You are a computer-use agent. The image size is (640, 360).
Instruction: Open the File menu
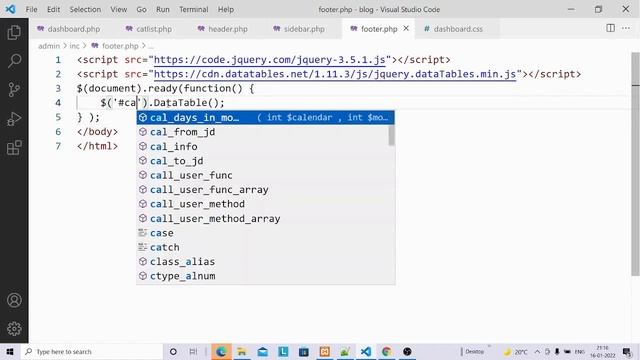(x=31, y=9)
